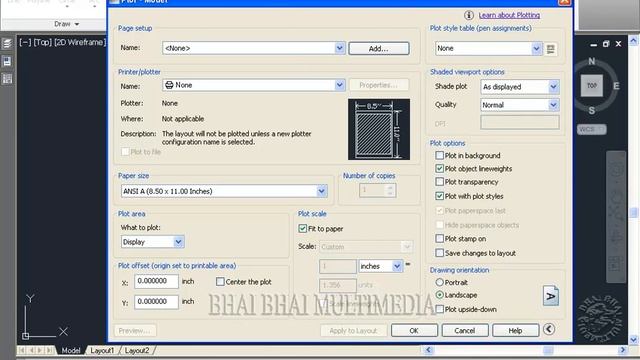
Task: Click the S compass direction on ViewCube
Action: (x=592, y=110)
